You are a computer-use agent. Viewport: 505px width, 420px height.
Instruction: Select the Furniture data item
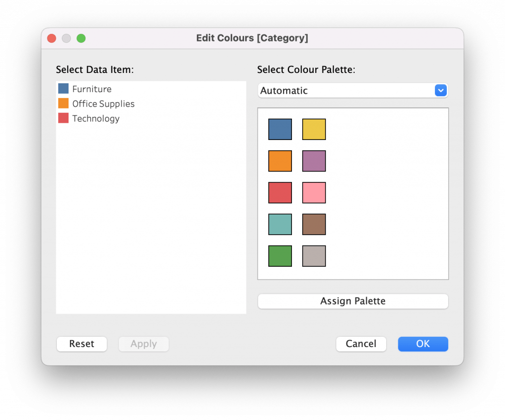point(92,89)
